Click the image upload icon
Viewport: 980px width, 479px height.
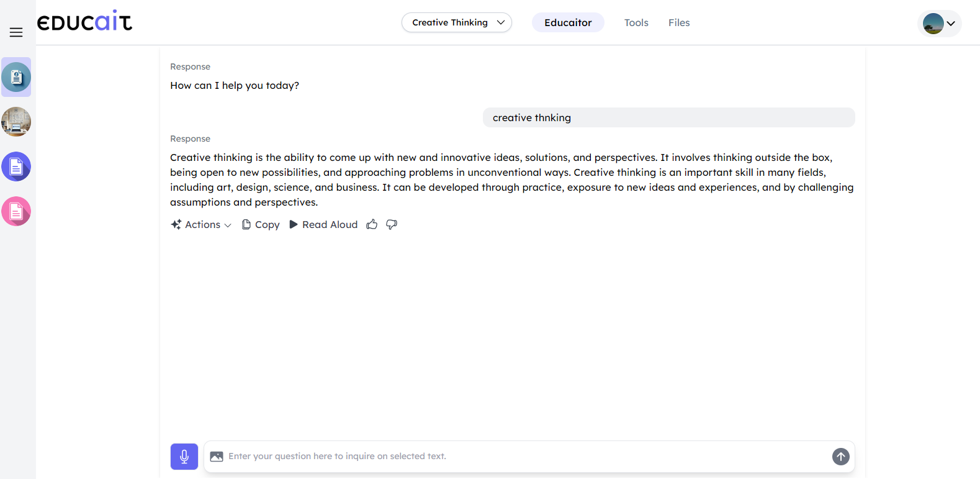point(217,457)
